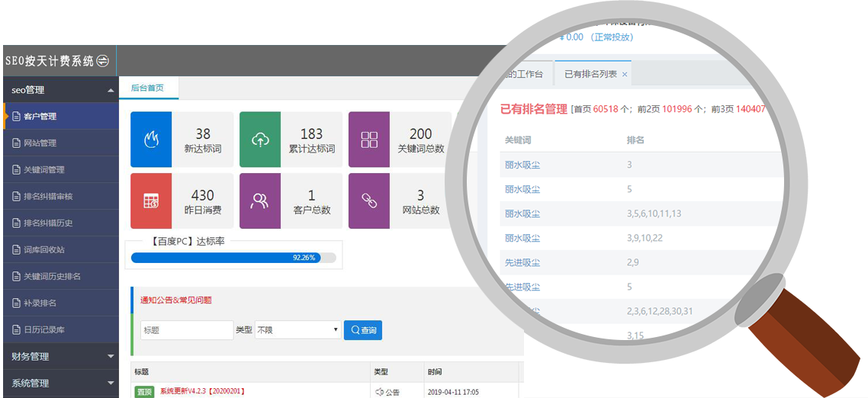Click the chain link icon for 网站总数
868x398 pixels.
point(369,201)
